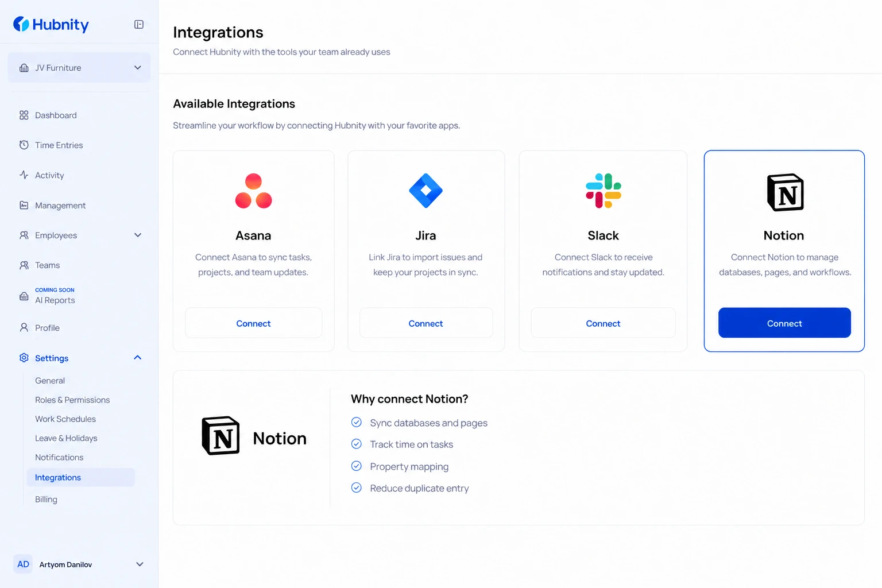Viewport: 882px width, 588px height.
Task: Connect the Jira integration
Action: click(x=426, y=323)
